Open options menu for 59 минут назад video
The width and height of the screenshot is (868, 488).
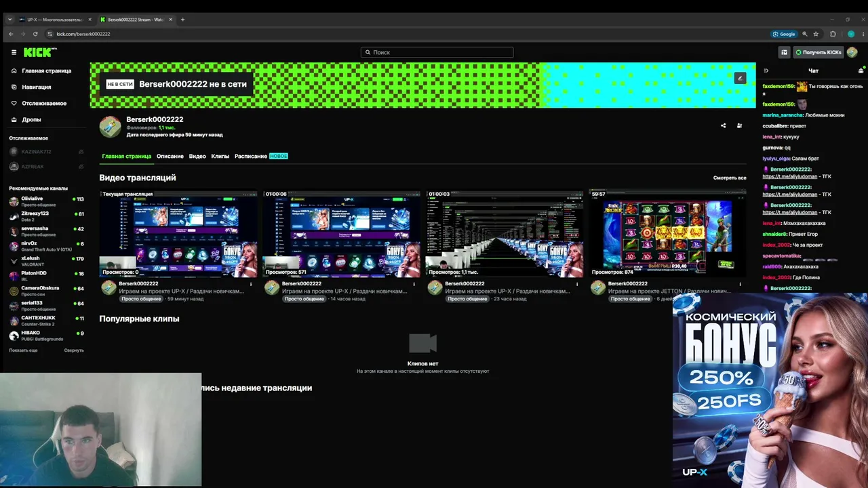251,284
